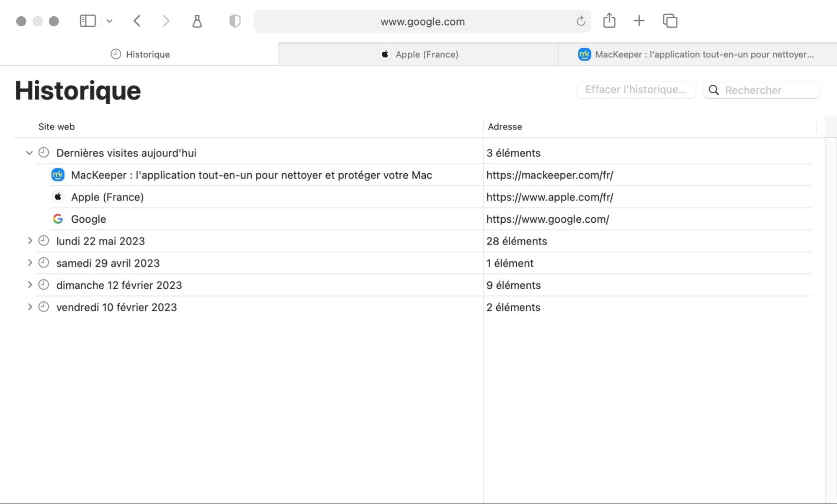
Task: Click the clock icon in the Historique tab
Action: [x=116, y=54]
